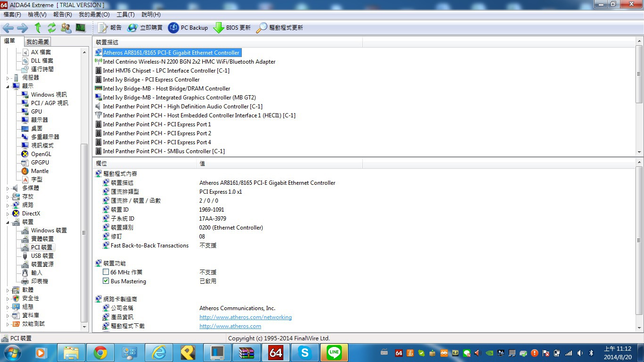This screenshot has width=644, height=362.
Task: Expand the 效能測試 tree node
Action: (x=8, y=324)
